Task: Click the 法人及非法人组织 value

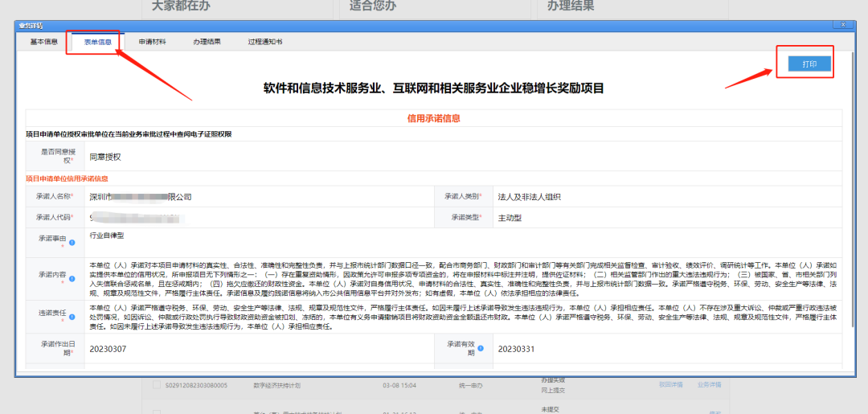Action: [x=530, y=196]
